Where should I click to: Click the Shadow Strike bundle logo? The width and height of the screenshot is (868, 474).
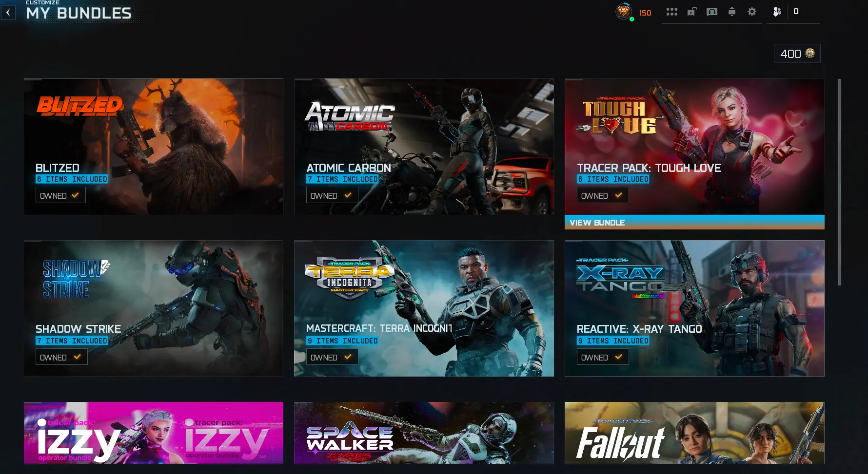coord(76,278)
